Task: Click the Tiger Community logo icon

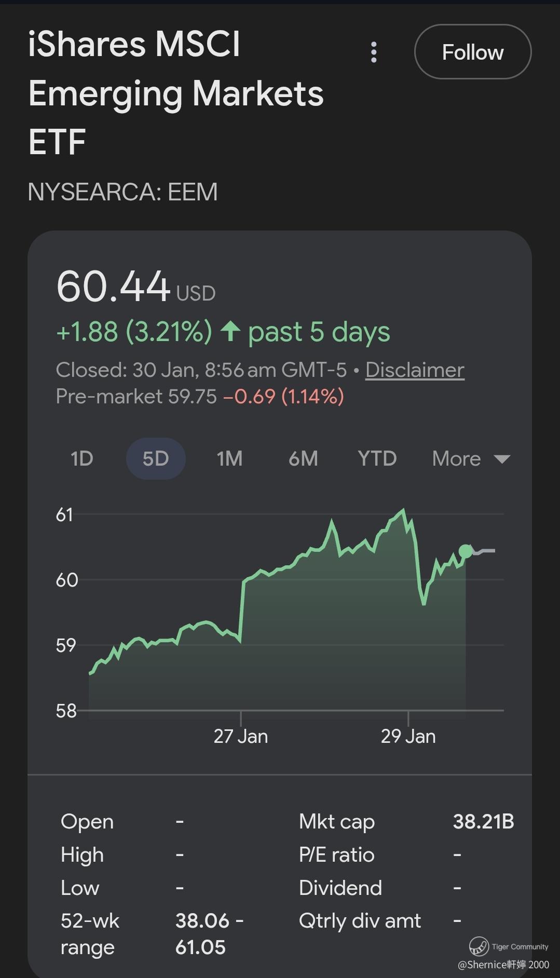Action: tap(479, 946)
